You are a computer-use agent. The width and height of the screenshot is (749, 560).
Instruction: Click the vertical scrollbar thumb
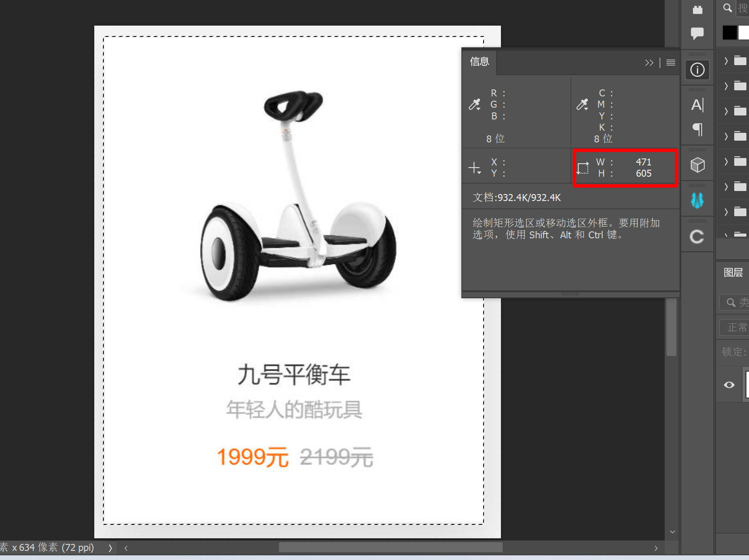click(x=672, y=328)
